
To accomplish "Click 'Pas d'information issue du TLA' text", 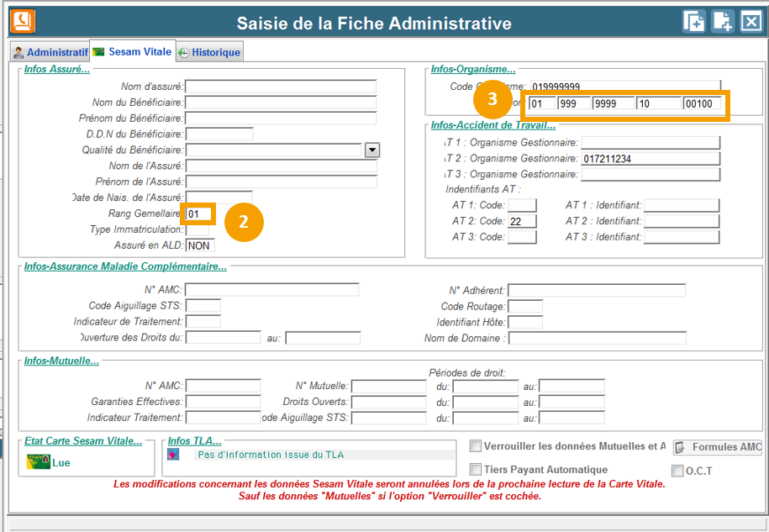I will 271,455.
